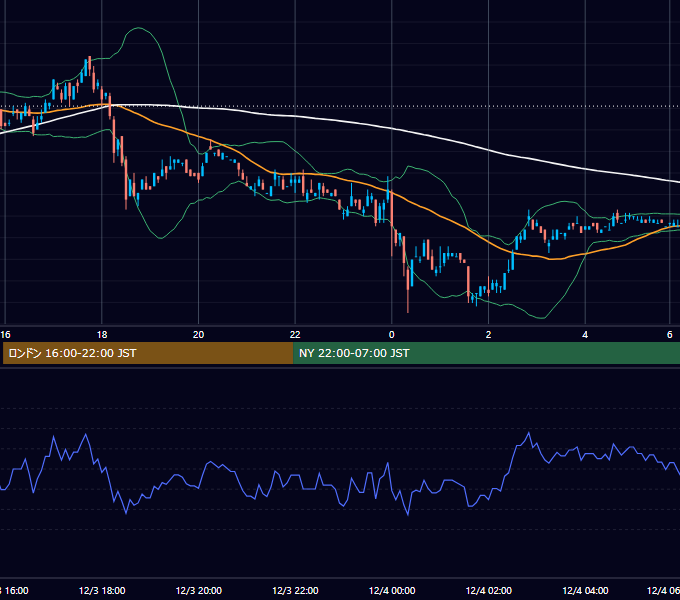
Task: Click the '18' hour label on price chart axis
Action: tap(101, 335)
